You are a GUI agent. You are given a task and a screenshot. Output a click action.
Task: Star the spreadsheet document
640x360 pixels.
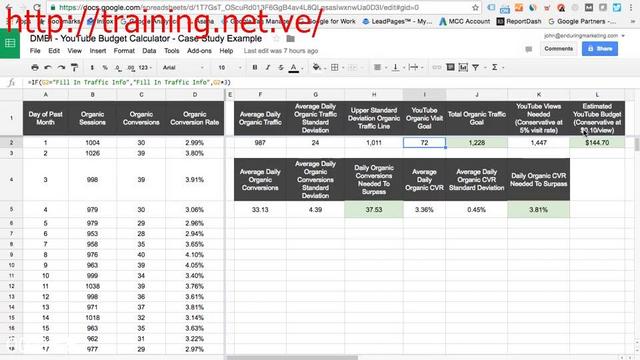click(x=276, y=39)
